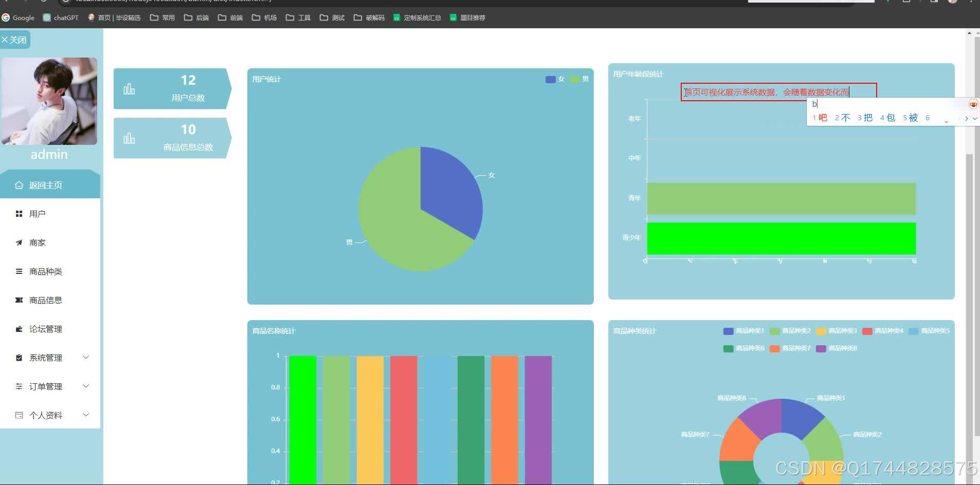This screenshot has height=485, width=980.
Task: Click the 关闭 close button in the sidebar
Action: tap(14, 40)
